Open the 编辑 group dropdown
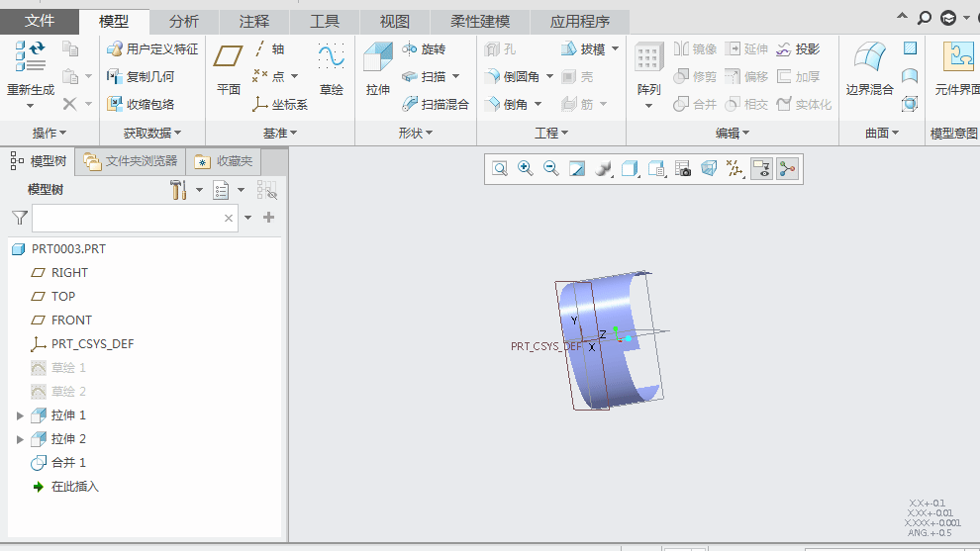 [x=733, y=134]
